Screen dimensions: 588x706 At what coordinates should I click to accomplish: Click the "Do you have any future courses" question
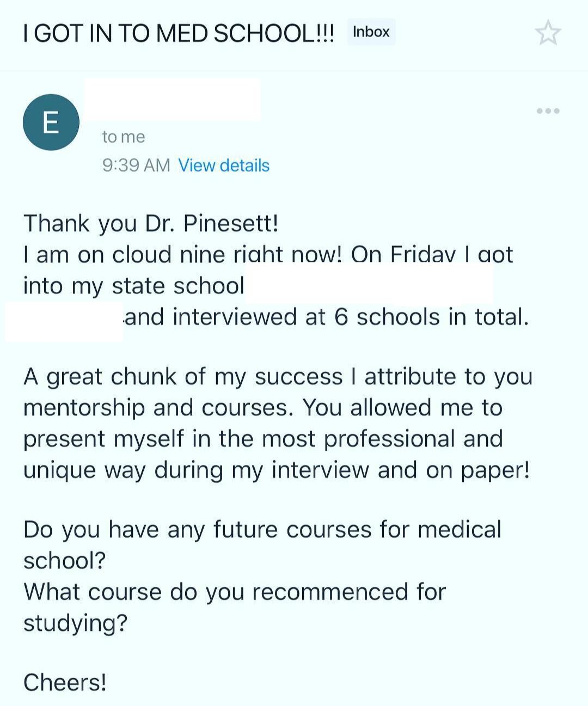point(262,530)
